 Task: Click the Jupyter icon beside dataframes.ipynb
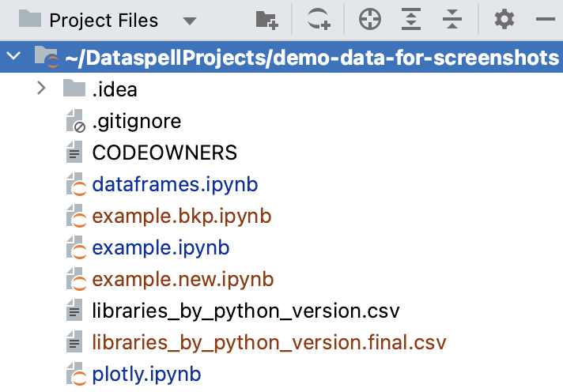click(74, 186)
